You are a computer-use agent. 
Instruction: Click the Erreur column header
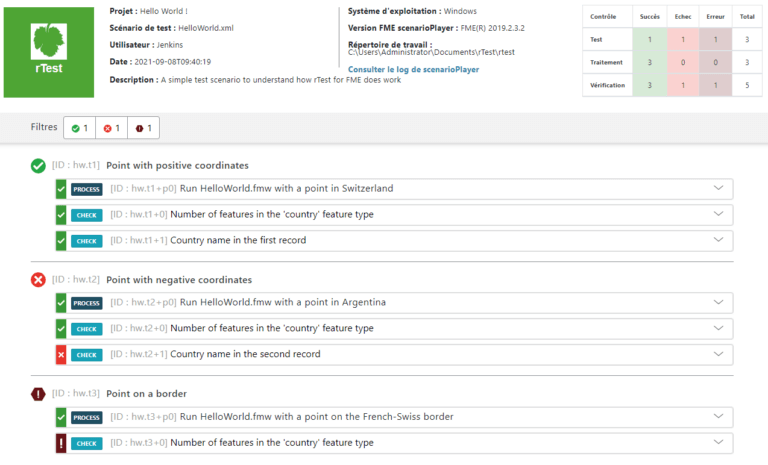(x=716, y=17)
